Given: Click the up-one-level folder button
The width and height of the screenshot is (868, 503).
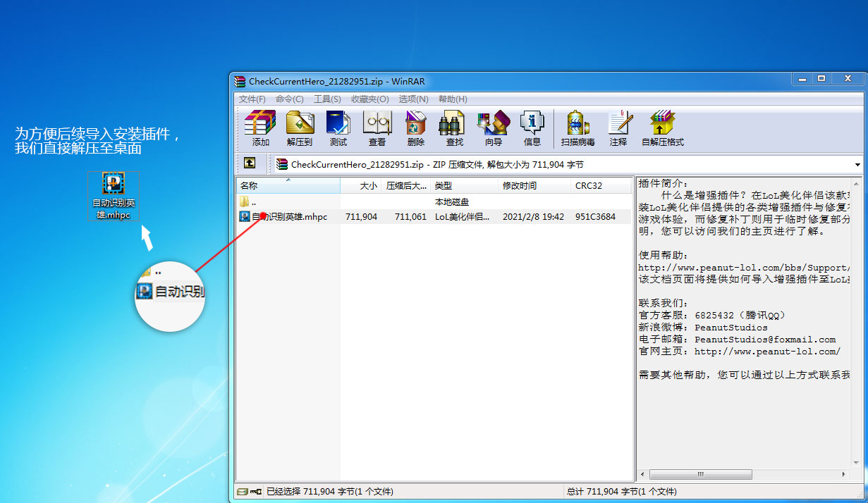Looking at the screenshot, I should [250, 163].
